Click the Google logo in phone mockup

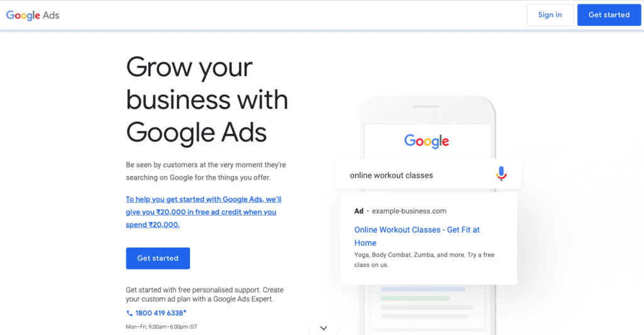pyautogui.click(x=426, y=141)
